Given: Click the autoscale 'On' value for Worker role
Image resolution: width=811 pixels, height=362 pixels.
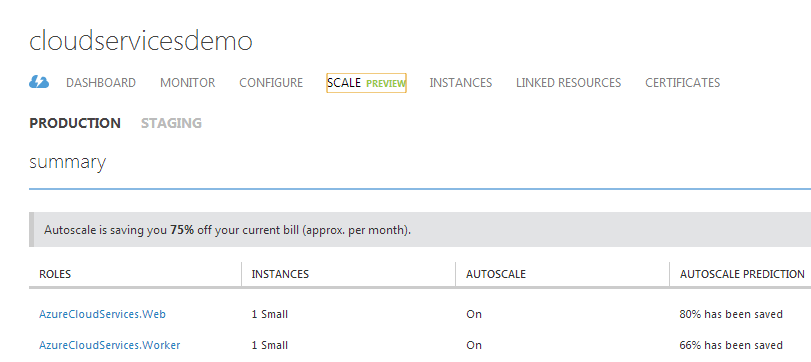Looking at the screenshot, I should [x=474, y=345].
